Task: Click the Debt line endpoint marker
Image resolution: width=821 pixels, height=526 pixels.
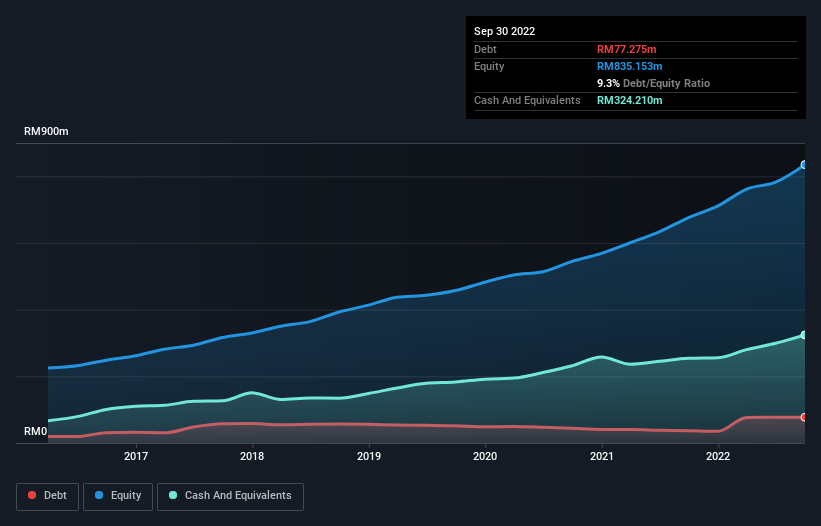Action: 804,417
